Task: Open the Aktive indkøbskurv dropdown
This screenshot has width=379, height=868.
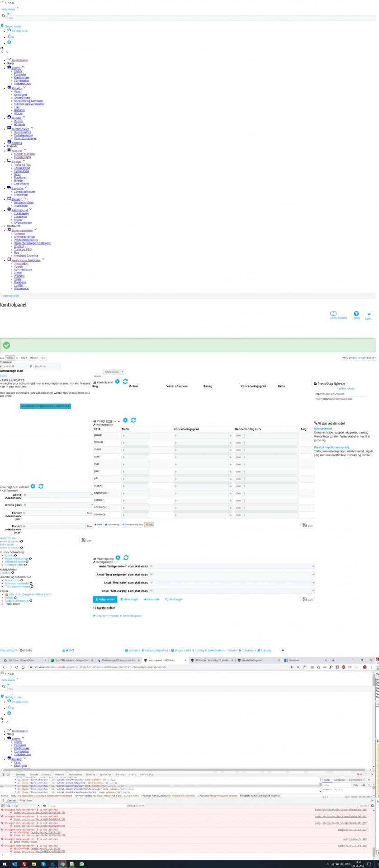Action: (57, 495)
